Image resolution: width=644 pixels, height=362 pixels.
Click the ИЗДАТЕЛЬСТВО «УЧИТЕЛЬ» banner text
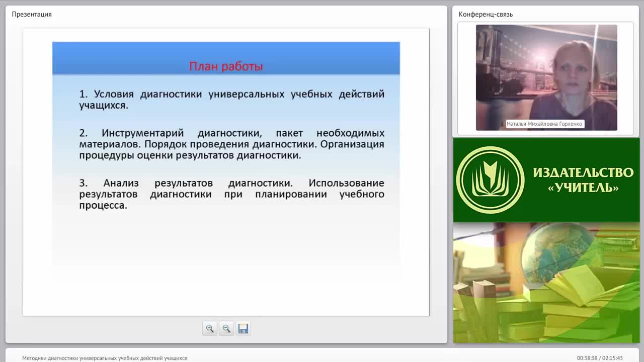[x=583, y=180]
